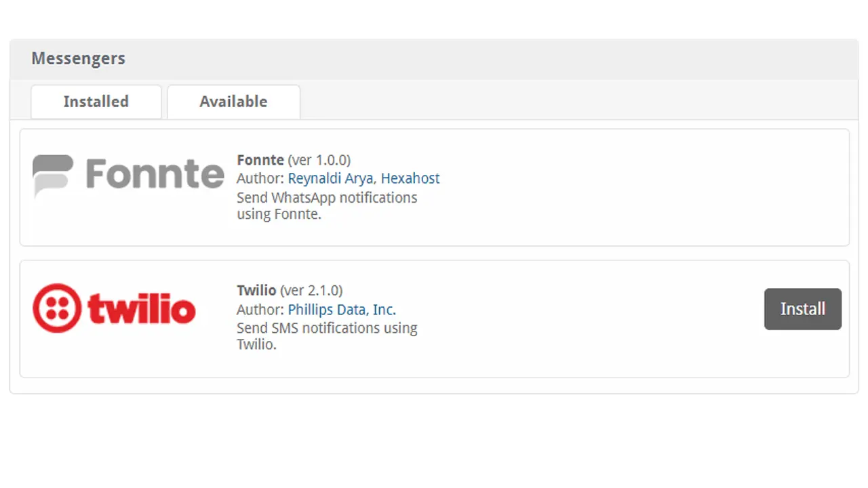868x488 pixels.
Task: Click the Fonnte version 1.0.0 text
Action: point(319,161)
